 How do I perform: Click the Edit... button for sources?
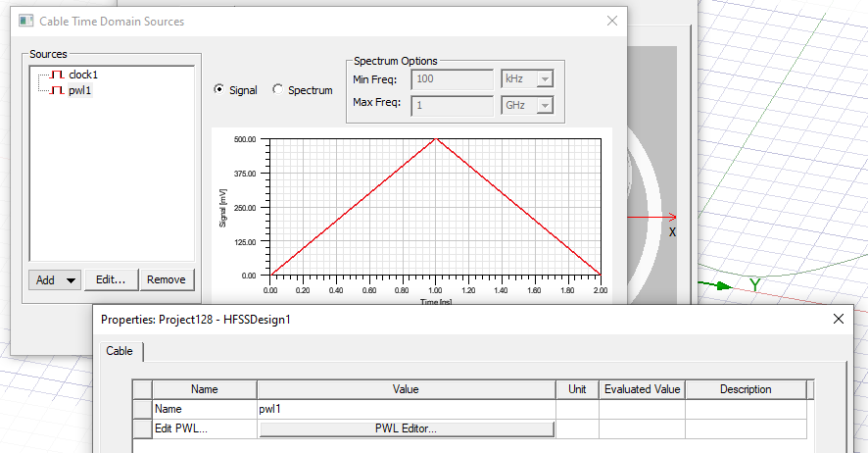coord(111,279)
